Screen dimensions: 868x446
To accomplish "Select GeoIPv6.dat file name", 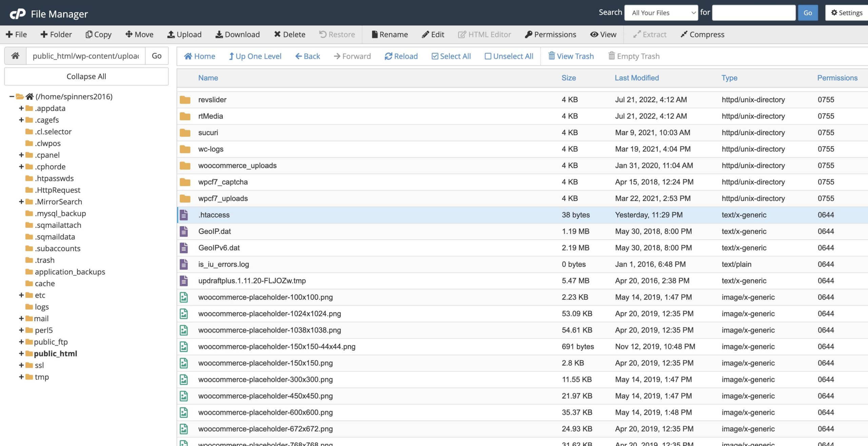I will (x=219, y=248).
